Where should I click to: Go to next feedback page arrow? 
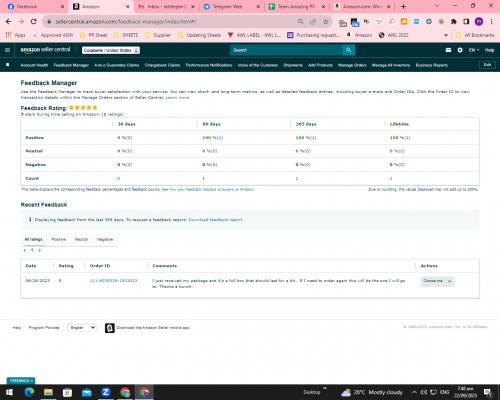pos(40,250)
